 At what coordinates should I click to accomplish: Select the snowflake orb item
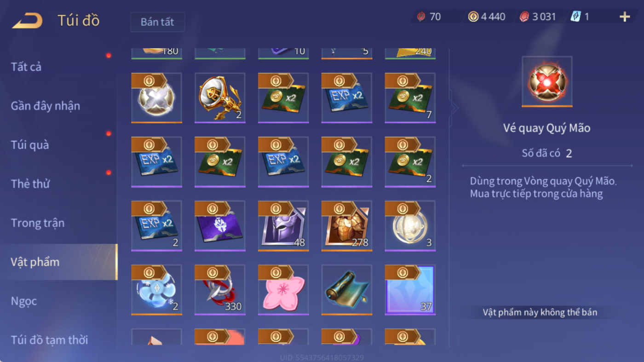[x=156, y=289]
